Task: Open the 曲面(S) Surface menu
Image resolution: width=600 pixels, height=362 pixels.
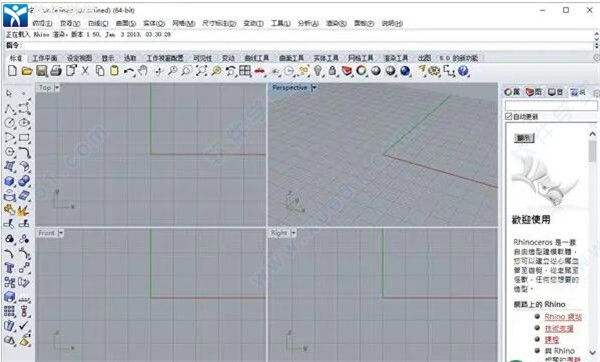Action: 126,23
